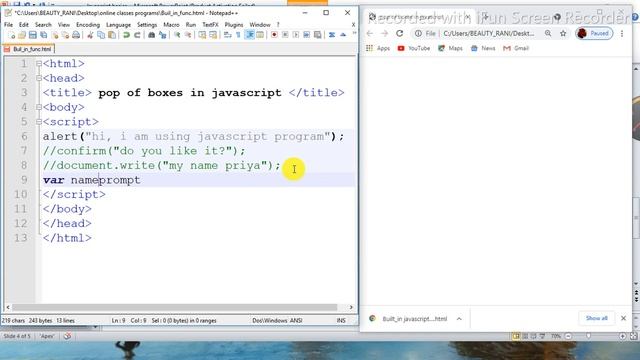The image size is (640, 360).
Task: Open Find using the binoculars icon
Action: (x=151, y=35)
